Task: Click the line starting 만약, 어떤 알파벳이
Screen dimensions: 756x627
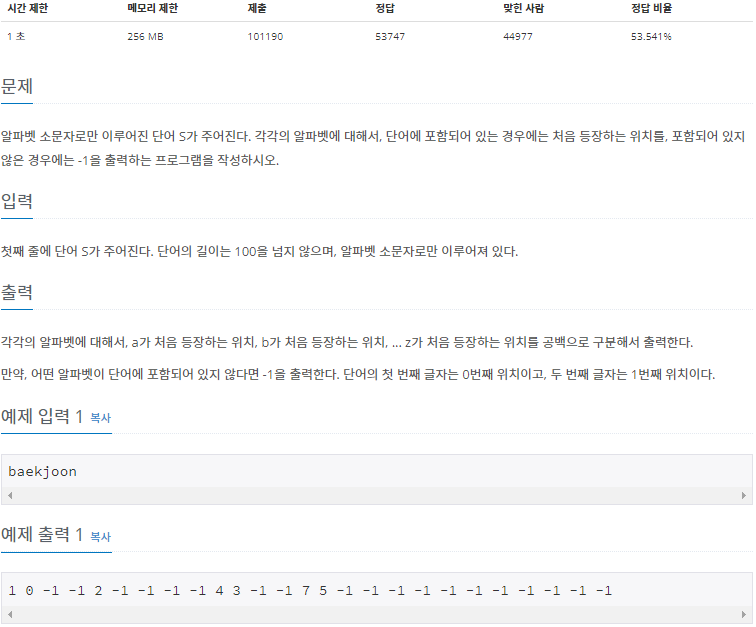Action: point(358,374)
